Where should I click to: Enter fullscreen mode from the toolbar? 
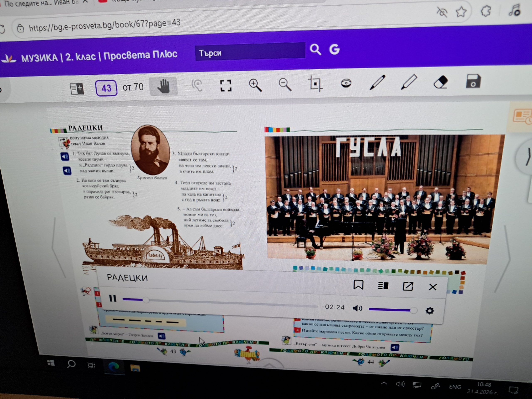[x=226, y=86]
